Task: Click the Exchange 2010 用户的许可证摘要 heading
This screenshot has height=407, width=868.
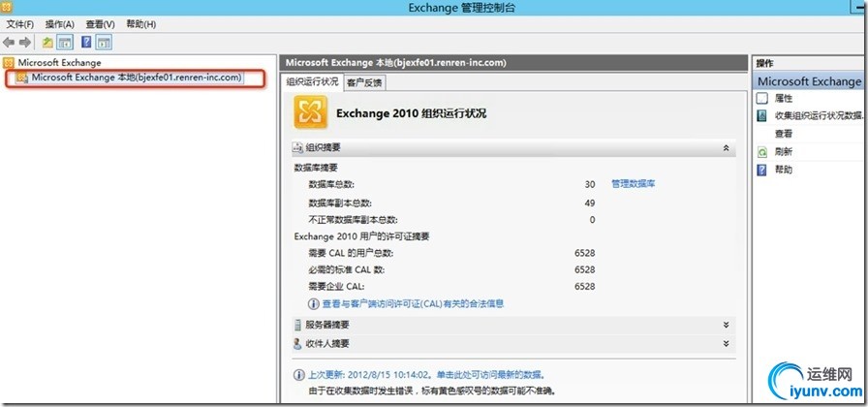Action: [362, 236]
